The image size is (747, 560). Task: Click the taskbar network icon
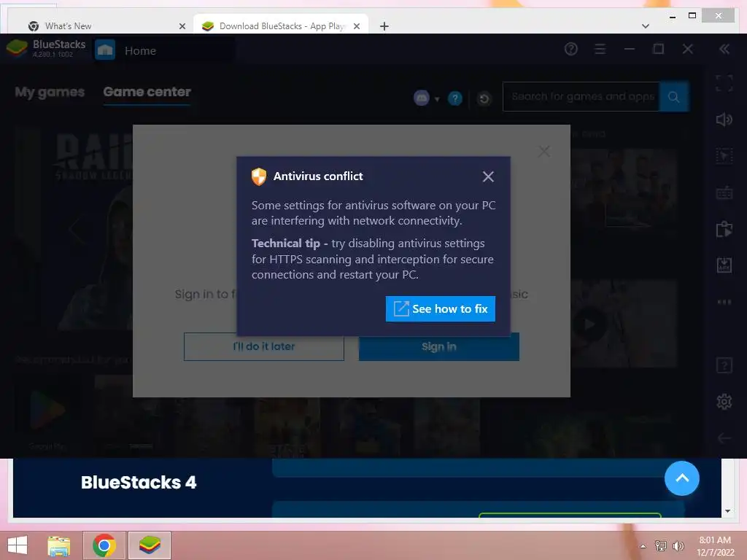(660, 545)
